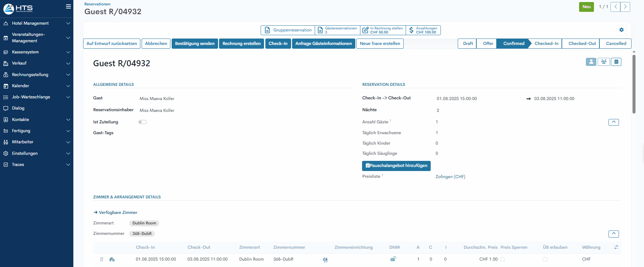This screenshot has height=267, width=644.
Task: Toggle the Ist Zuteilung switch
Action: (142, 122)
